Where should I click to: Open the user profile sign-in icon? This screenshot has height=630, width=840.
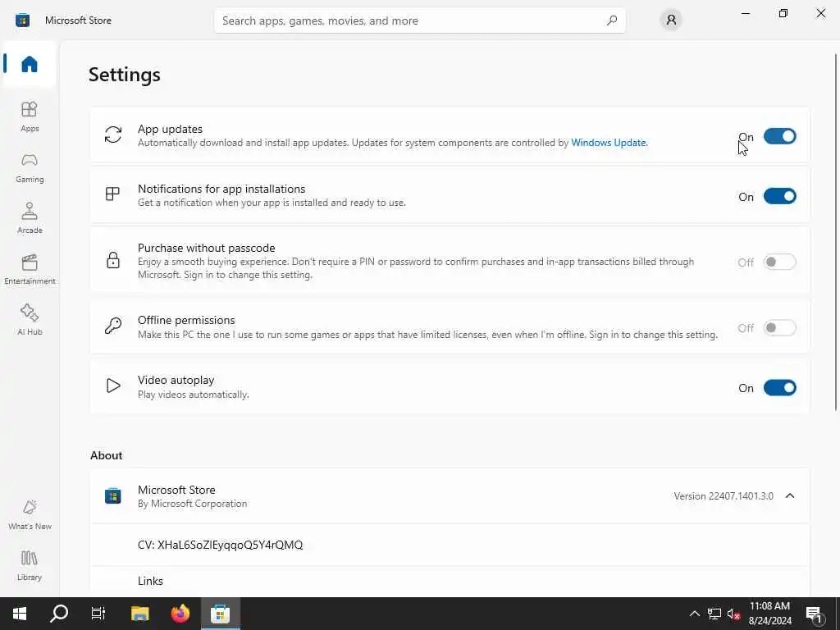tap(671, 21)
